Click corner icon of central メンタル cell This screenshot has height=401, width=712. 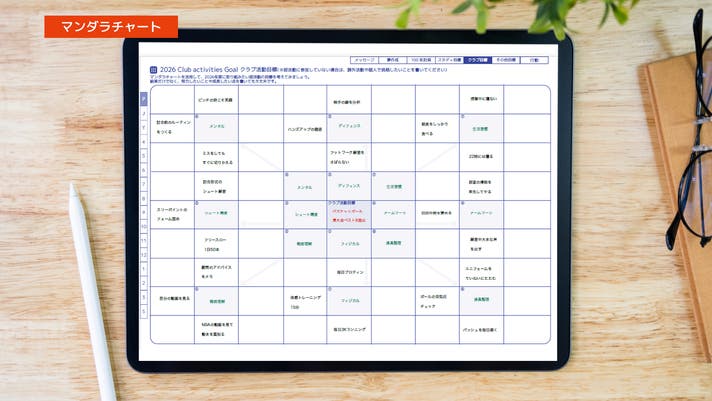(286, 176)
